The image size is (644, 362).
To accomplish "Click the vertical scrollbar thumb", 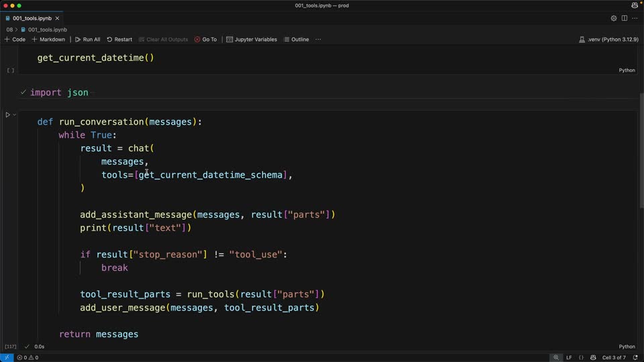I will point(641,150).
